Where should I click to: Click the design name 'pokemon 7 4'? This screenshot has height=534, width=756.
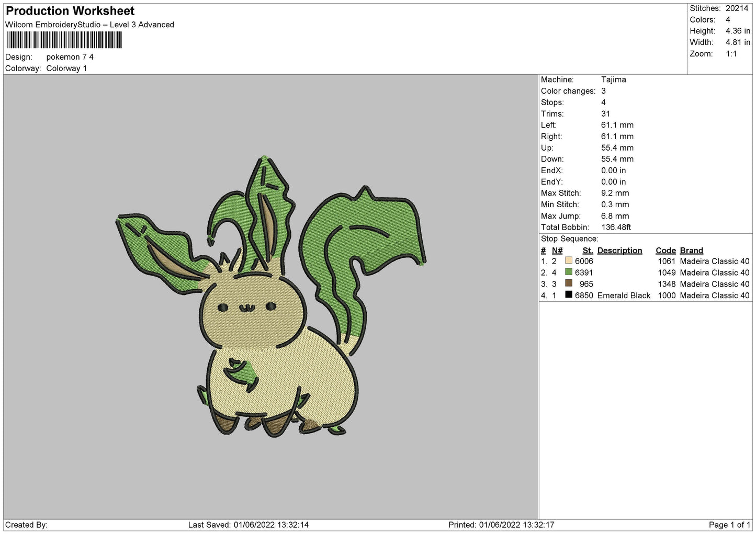point(70,57)
